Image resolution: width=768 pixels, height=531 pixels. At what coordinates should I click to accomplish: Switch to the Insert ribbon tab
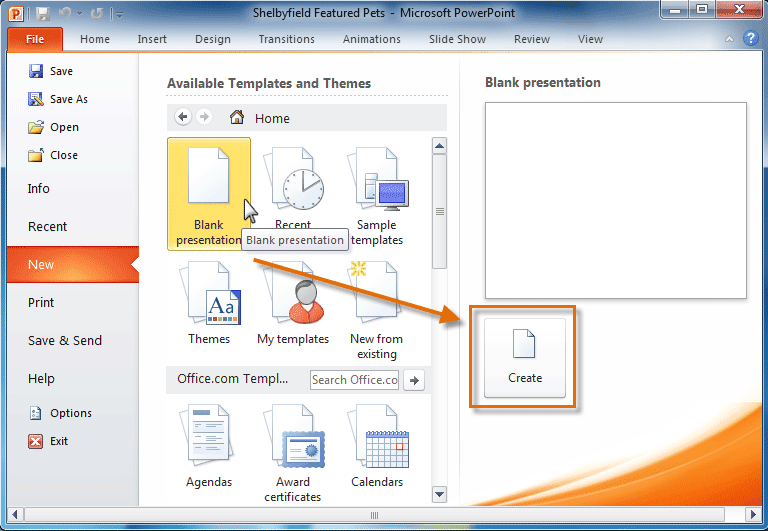point(152,39)
